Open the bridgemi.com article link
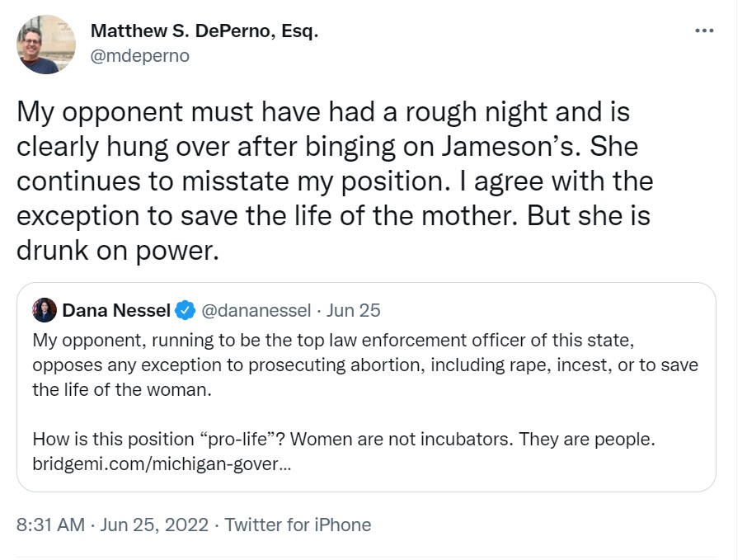The image size is (747, 560). pos(161,463)
